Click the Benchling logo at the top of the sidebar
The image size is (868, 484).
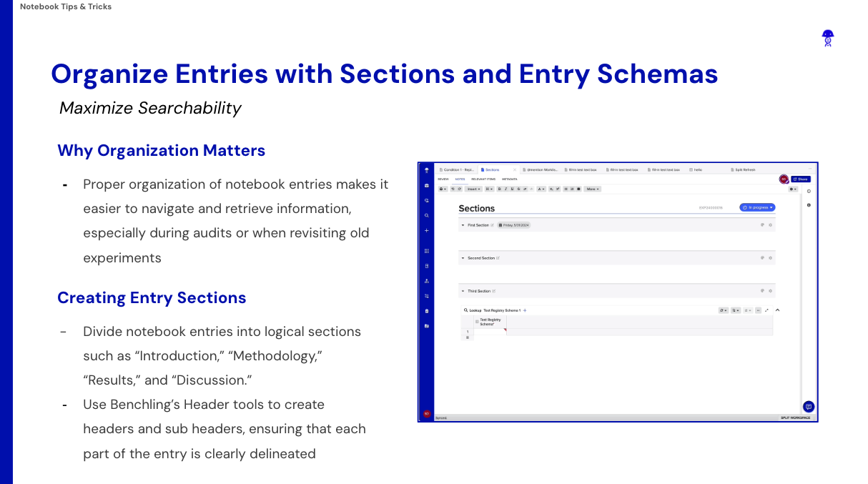tap(426, 171)
